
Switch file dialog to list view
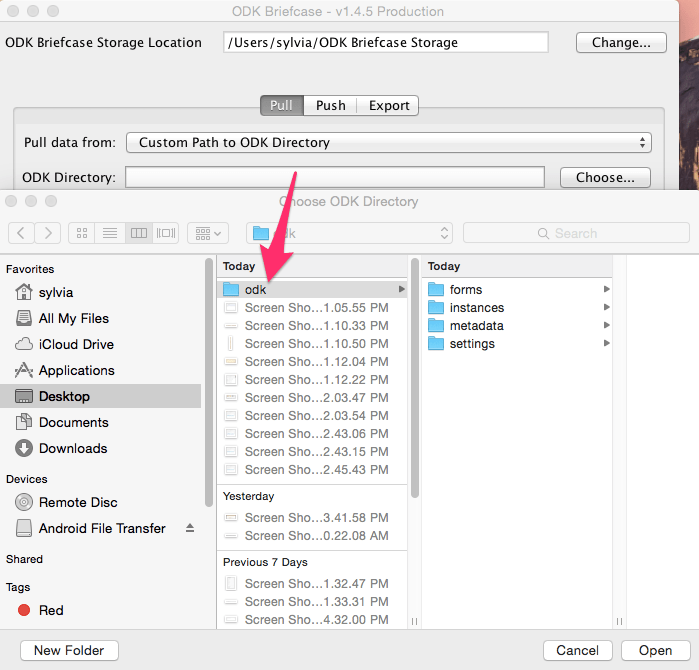pyautogui.click(x=110, y=233)
